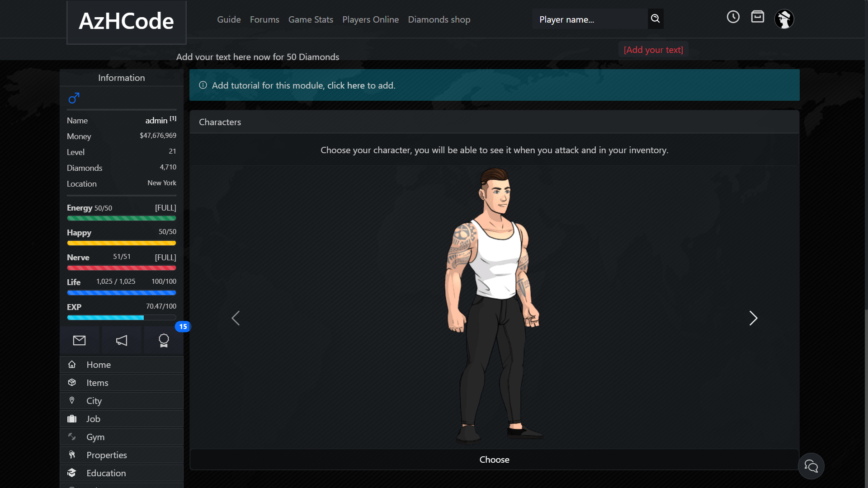
Task: Click the Player name search field
Action: 590,19
